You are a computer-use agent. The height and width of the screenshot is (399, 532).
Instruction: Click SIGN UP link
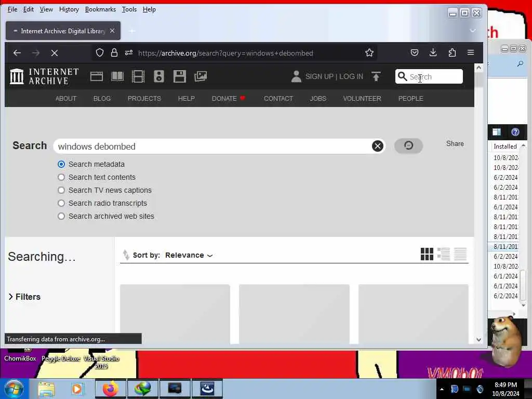click(319, 76)
